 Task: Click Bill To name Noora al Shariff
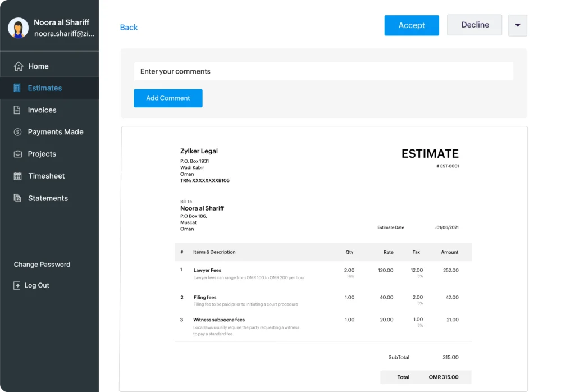tap(202, 208)
